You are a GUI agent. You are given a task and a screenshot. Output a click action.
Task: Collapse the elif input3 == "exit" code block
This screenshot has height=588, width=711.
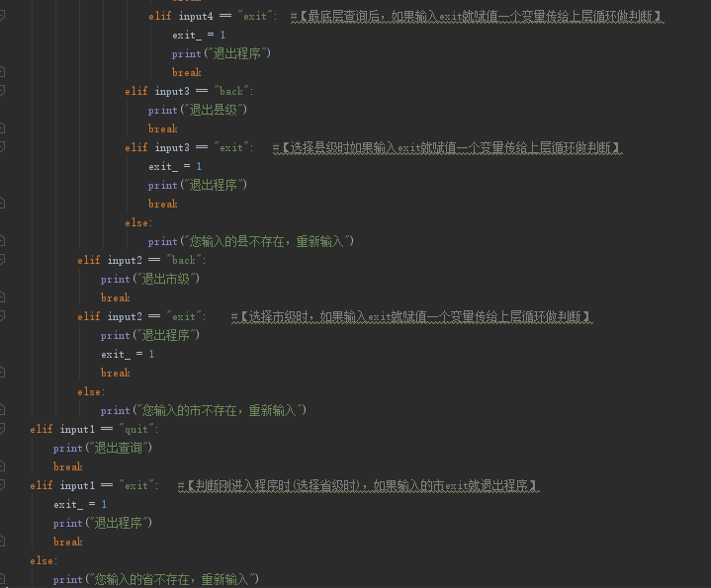tap(2, 147)
